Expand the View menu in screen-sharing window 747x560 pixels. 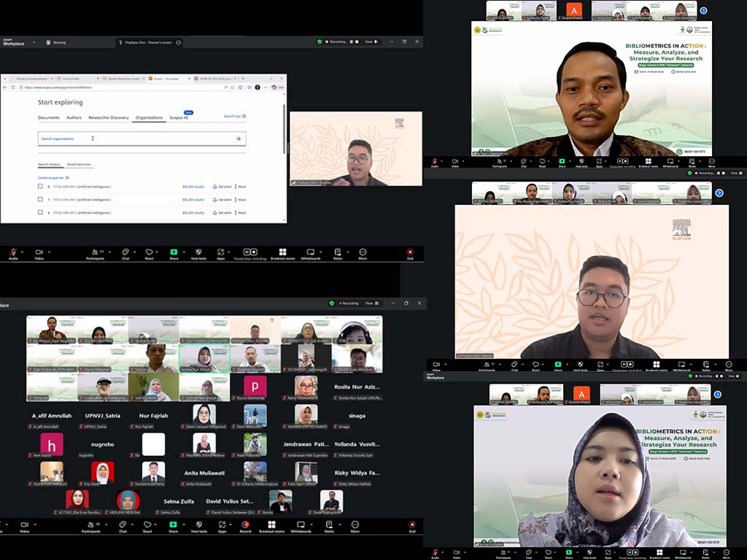(x=371, y=42)
